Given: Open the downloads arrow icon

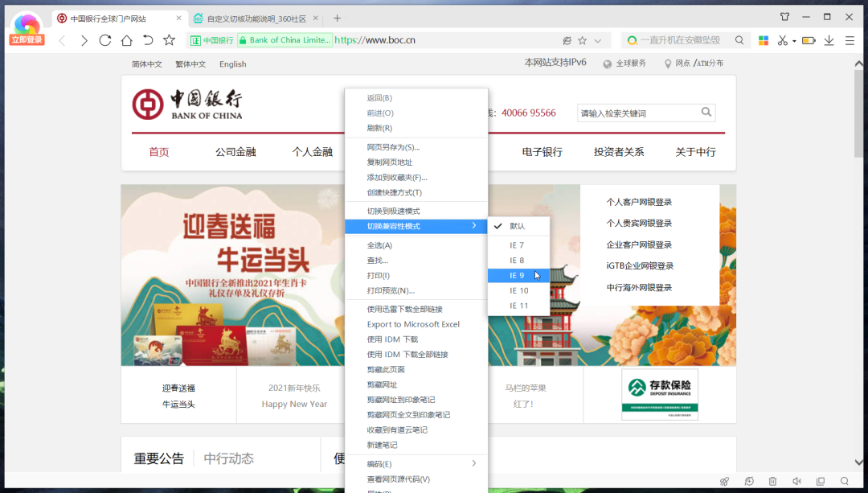Looking at the screenshot, I should [829, 40].
